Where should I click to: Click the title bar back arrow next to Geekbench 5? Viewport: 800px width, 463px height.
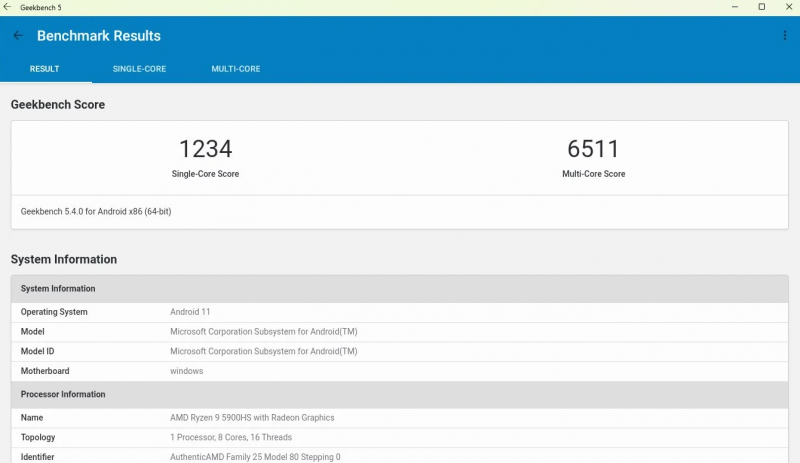pyautogui.click(x=8, y=7)
